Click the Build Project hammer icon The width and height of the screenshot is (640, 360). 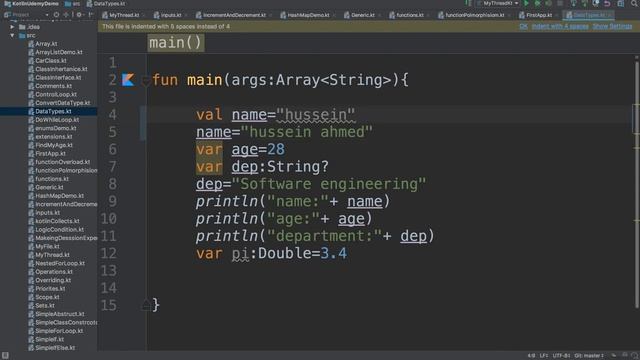(468, 3)
